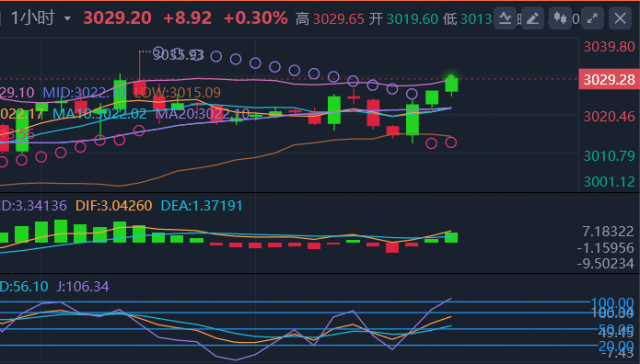
Task: Click the MA20:3022.10 indicator label
Action: point(202,113)
